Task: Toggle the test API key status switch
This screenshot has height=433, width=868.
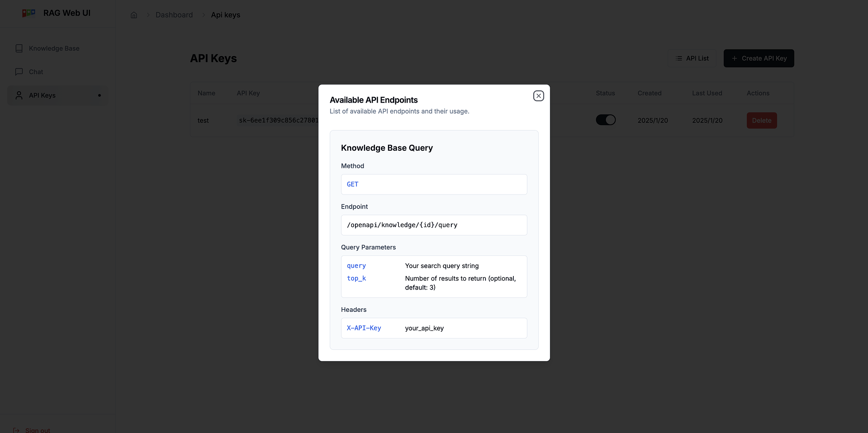Action: click(605, 120)
